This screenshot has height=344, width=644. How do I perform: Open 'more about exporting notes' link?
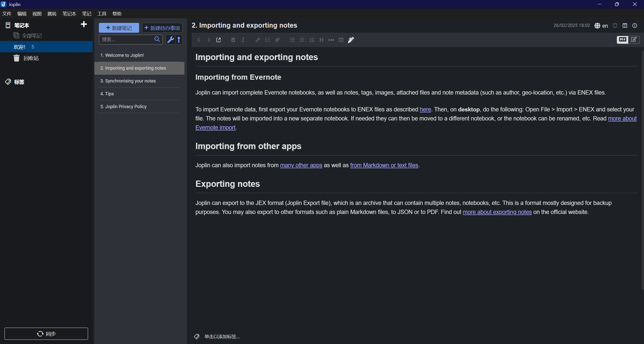(x=497, y=212)
